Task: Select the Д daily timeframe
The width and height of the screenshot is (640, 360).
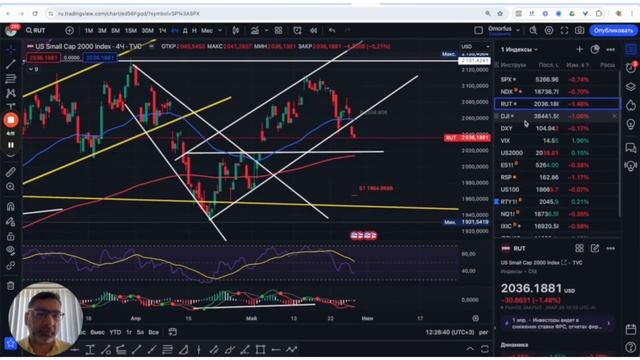Action: click(x=185, y=31)
